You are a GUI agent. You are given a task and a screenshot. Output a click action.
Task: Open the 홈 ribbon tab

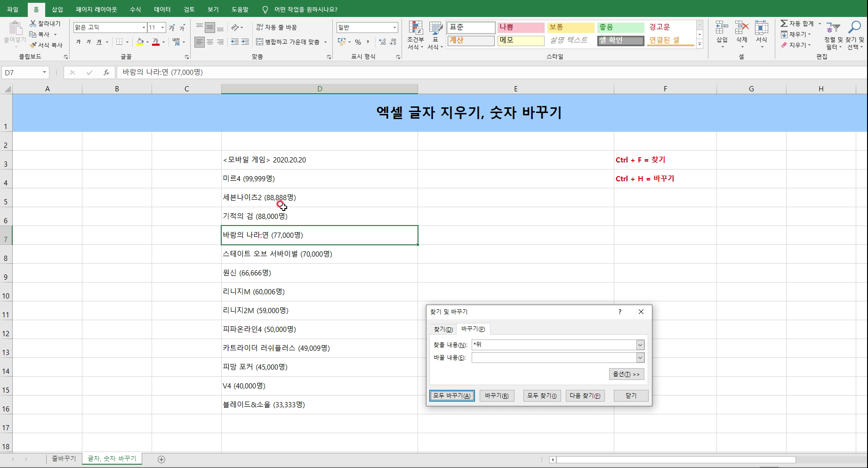click(x=36, y=9)
